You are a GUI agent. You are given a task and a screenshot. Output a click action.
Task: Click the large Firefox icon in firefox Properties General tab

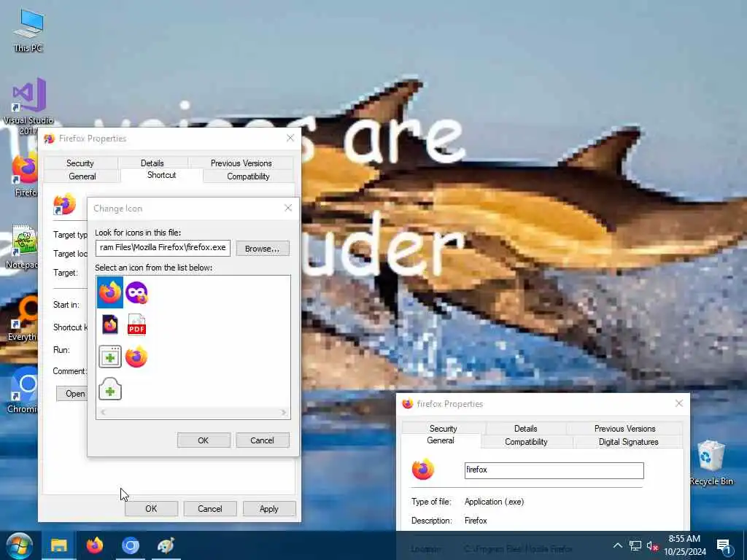[422, 470]
